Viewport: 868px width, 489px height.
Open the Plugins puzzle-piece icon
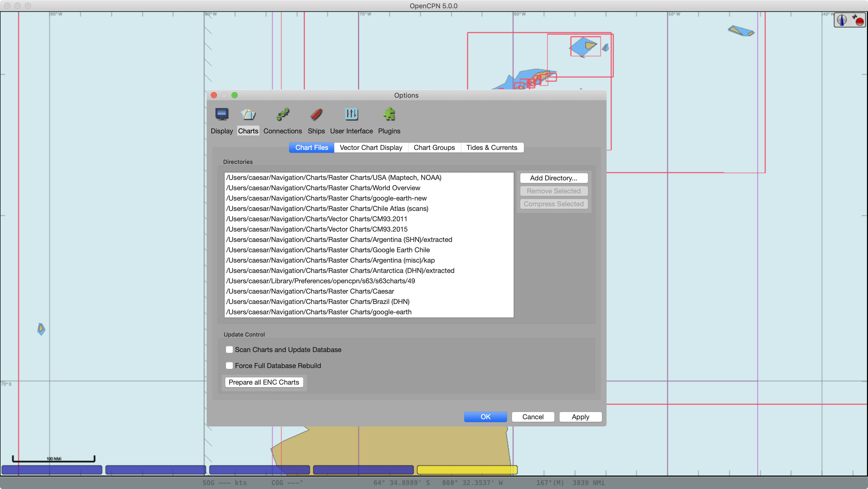[389, 114]
